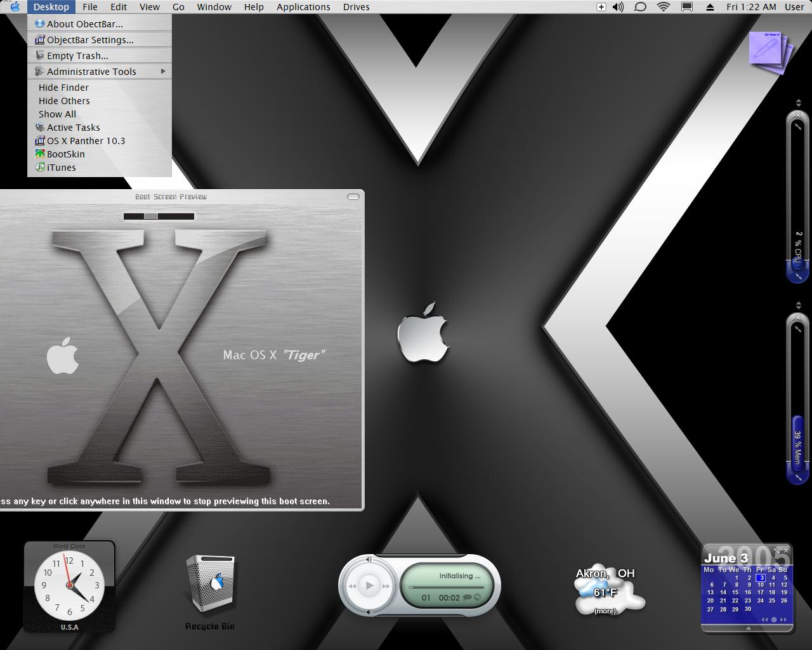
Task: Click the volume speaker icon in menu bar
Action: [x=618, y=7]
